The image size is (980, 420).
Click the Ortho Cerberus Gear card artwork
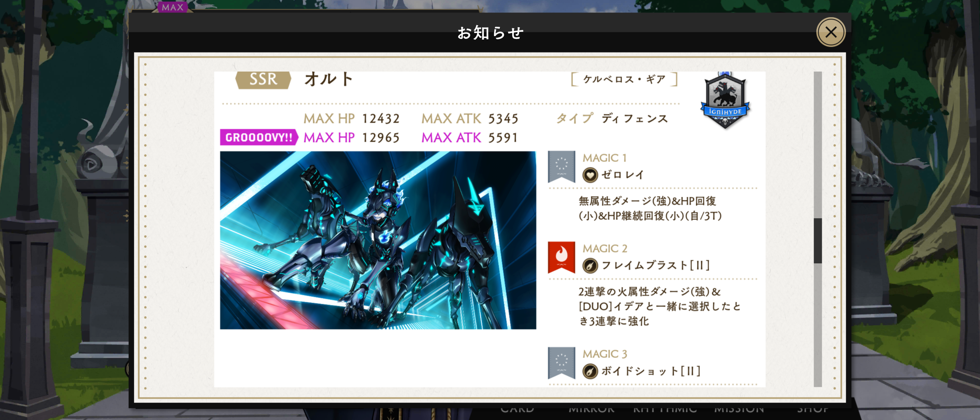point(378,240)
